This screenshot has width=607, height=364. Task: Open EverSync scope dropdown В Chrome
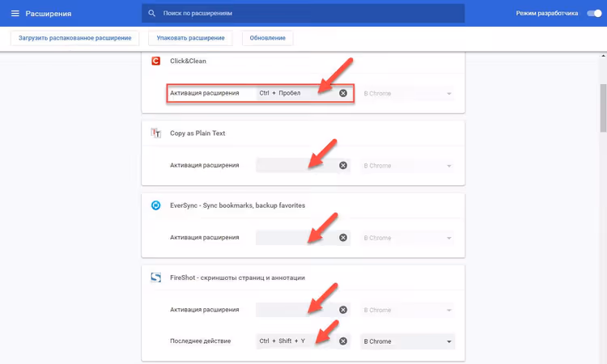tap(407, 238)
